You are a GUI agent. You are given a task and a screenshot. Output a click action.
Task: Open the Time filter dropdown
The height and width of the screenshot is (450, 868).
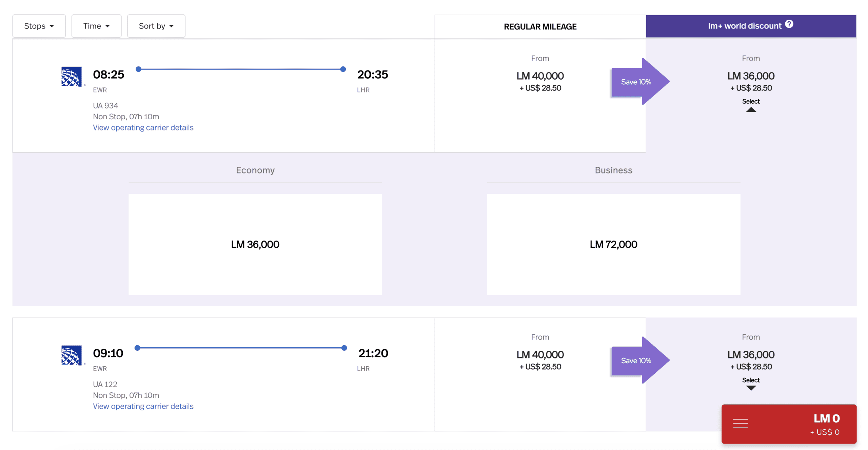(x=96, y=26)
